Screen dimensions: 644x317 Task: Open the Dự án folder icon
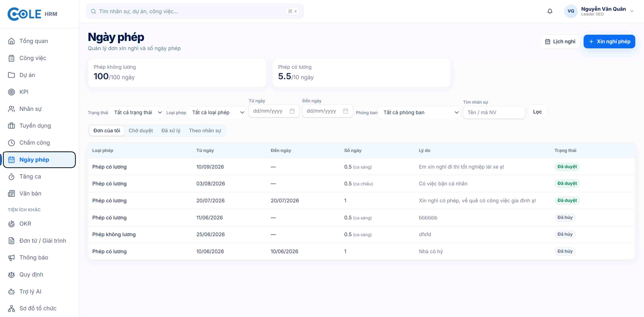pyautogui.click(x=11, y=75)
